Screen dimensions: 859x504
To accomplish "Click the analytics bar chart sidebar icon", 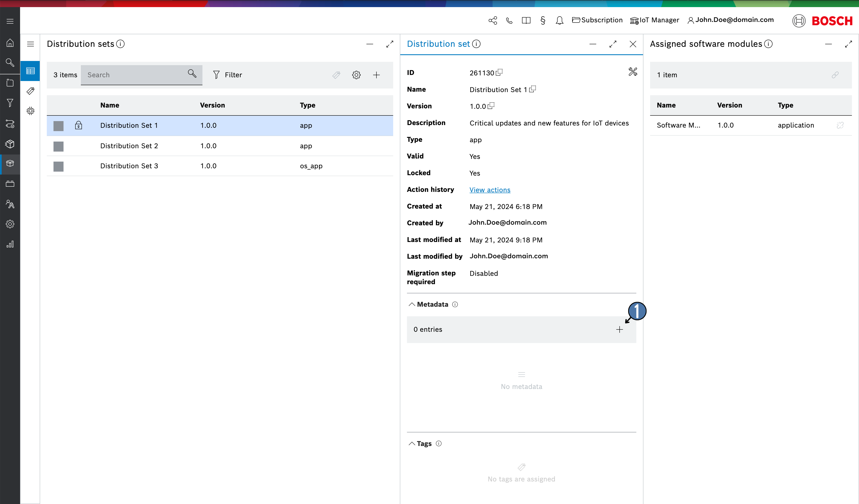I will [10, 244].
